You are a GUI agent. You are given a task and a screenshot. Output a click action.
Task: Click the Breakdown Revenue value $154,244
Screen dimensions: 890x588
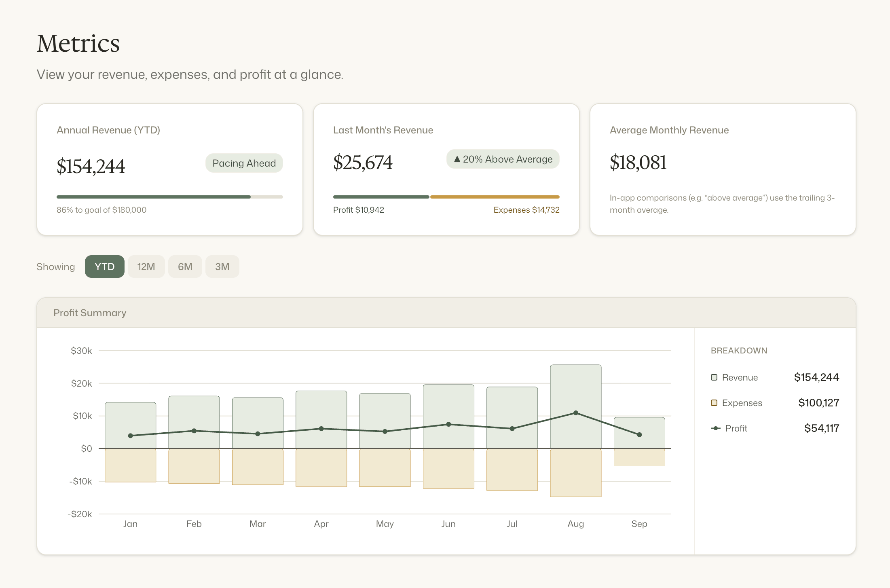(816, 377)
